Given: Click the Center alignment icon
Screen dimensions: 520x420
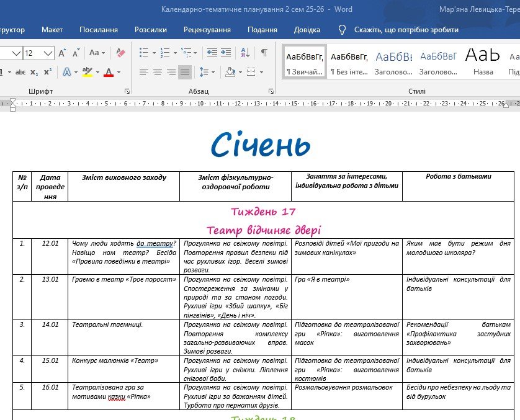Looking at the screenshot, I should click(x=158, y=73).
